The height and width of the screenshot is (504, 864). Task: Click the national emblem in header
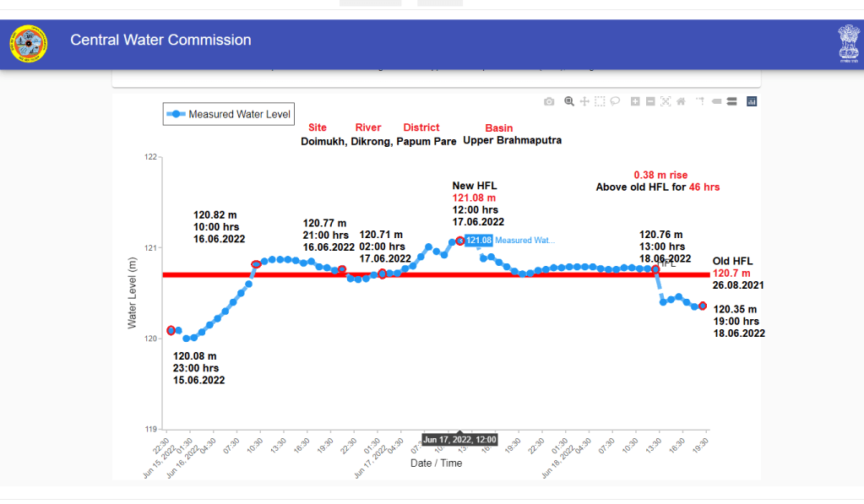tap(848, 43)
